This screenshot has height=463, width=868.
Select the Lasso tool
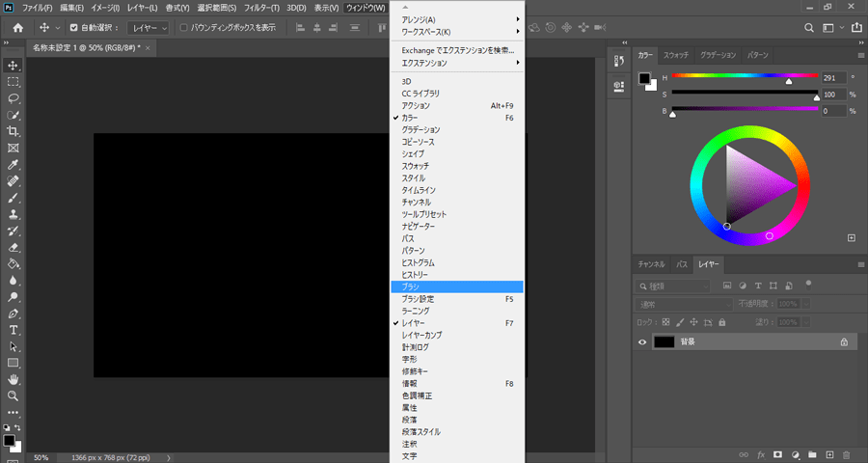[14, 98]
